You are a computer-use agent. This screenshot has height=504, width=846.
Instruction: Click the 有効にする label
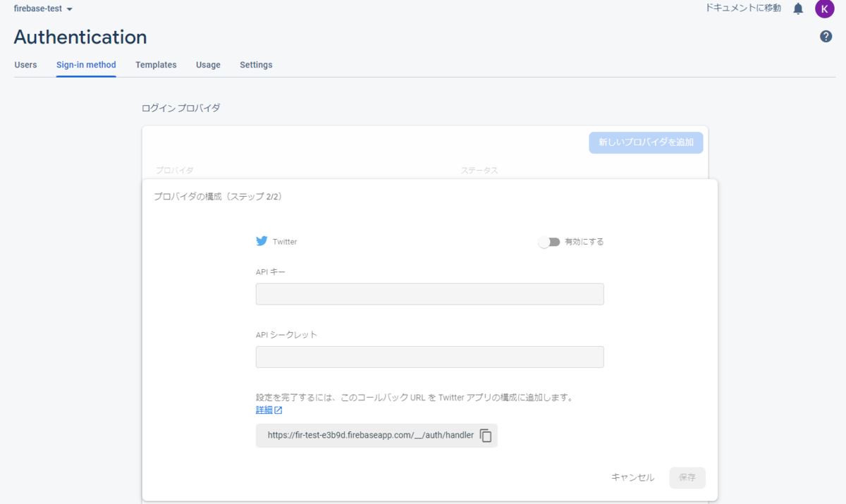[584, 242]
